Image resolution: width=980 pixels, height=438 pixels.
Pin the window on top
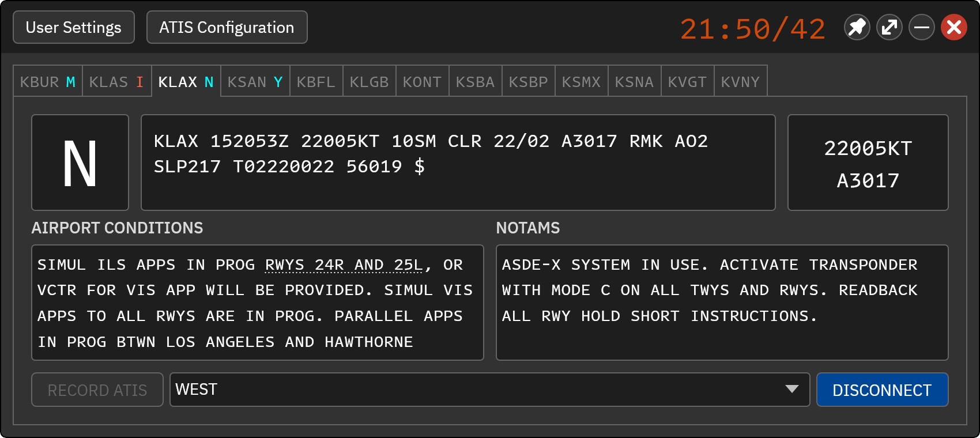pyautogui.click(x=857, y=27)
